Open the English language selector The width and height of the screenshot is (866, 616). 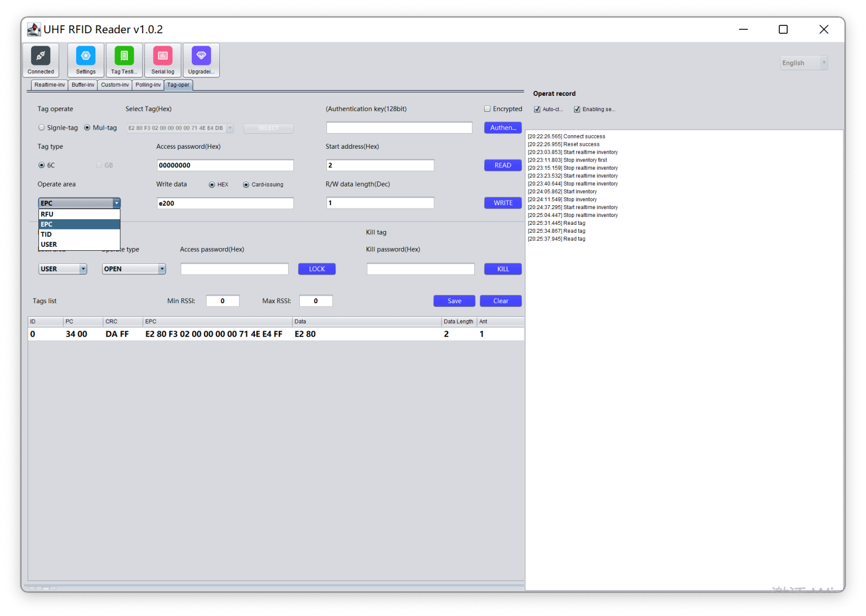click(x=803, y=63)
